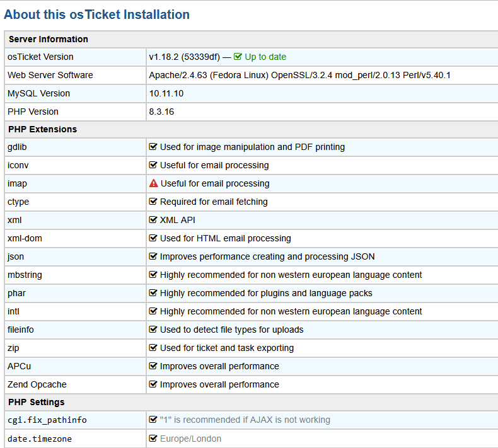Click the check icon next to XML API
Screen dimensions: 498x448
click(x=153, y=220)
